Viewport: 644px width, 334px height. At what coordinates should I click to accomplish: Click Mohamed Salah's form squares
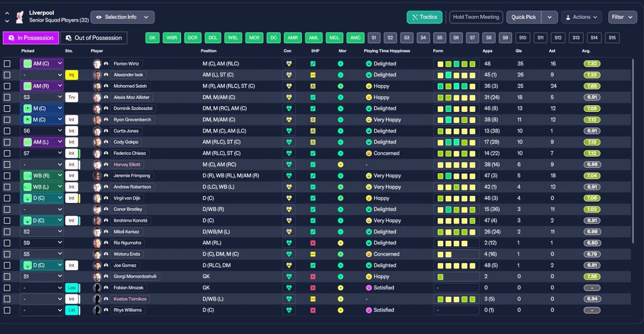(456, 86)
